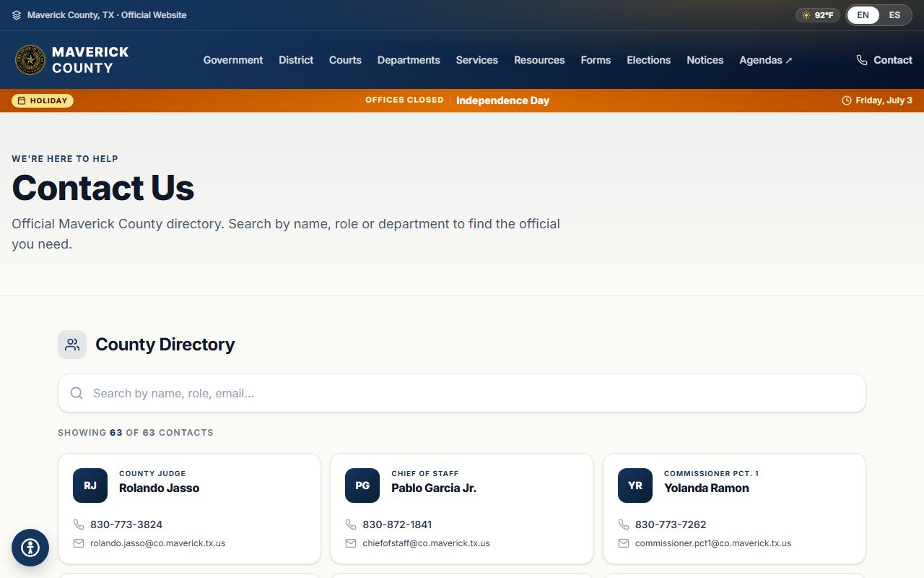Click phone icon on Rolando Jasso card
924x578 pixels.
tap(79, 525)
